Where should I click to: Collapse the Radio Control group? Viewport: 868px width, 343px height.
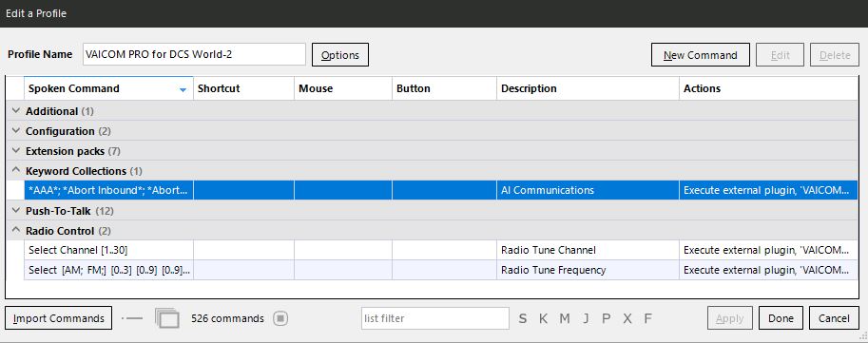coord(15,231)
